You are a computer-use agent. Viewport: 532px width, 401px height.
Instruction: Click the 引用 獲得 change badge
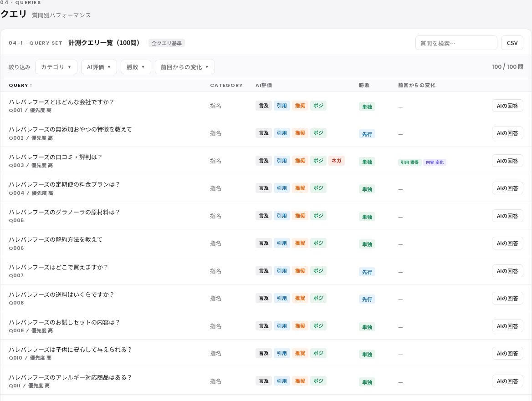tap(409, 162)
